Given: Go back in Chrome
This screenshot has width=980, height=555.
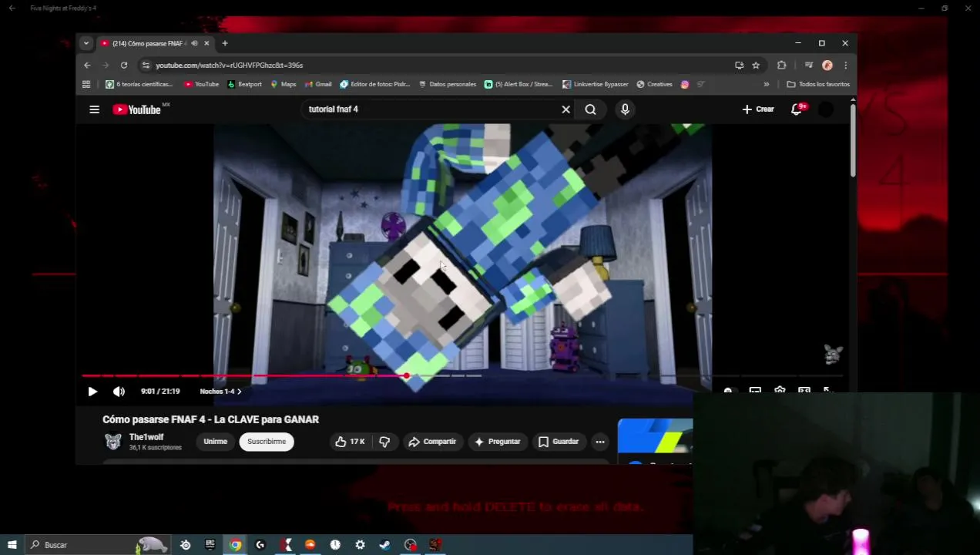Looking at the screenshot, I should coord(87,66).
